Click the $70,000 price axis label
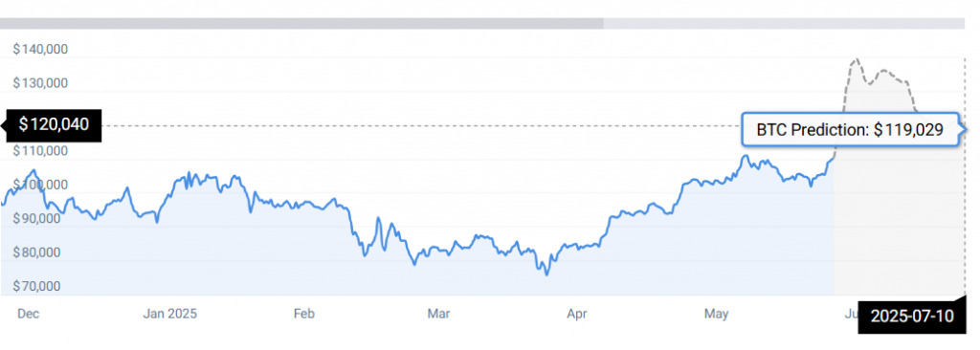This screenshot has width=980, height=350. click(x=37, y=286)
